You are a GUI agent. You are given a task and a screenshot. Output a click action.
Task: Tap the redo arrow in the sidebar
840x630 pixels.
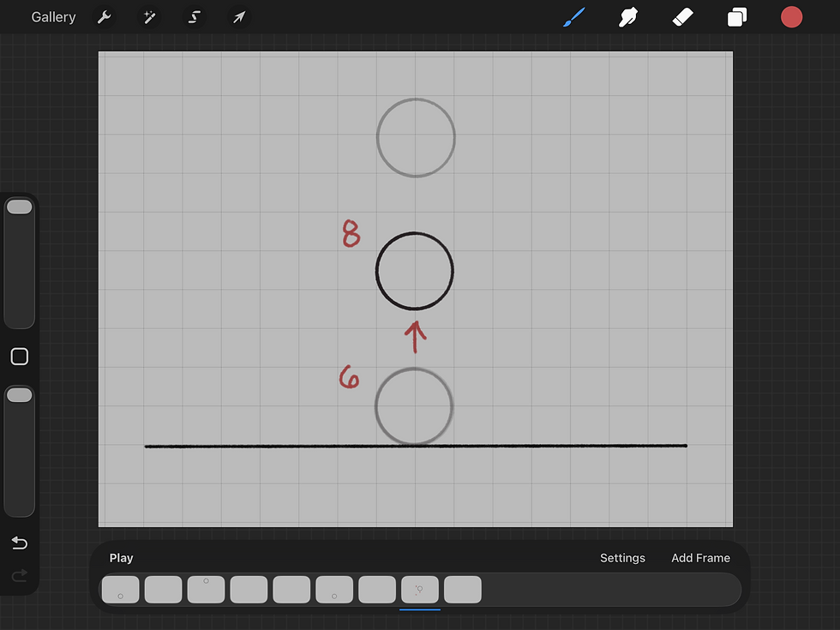point(20,576)
